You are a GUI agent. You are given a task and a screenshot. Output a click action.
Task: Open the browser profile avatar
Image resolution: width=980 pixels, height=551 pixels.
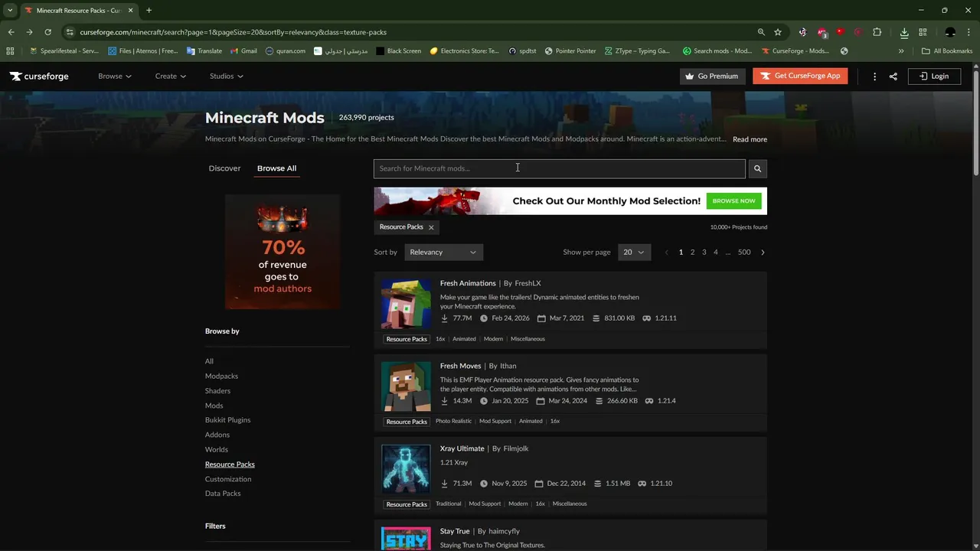(x=950, y=32)
